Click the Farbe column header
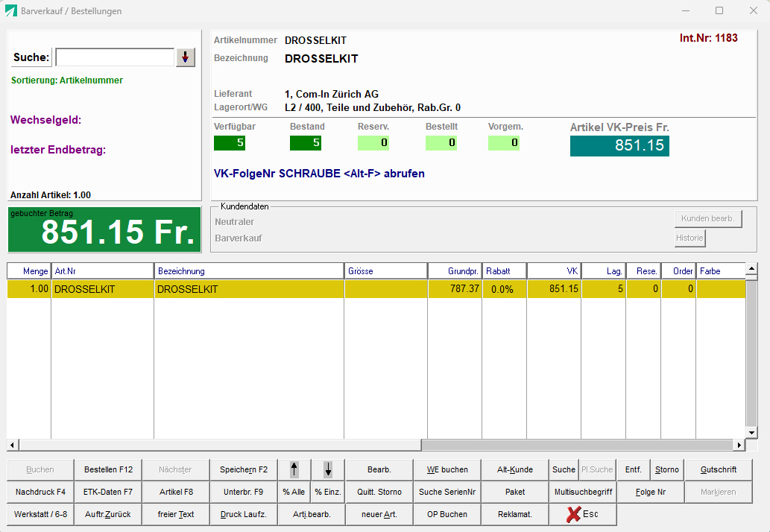Image resolution: width=770 pixels, height=532 pixels. point(720,271)
